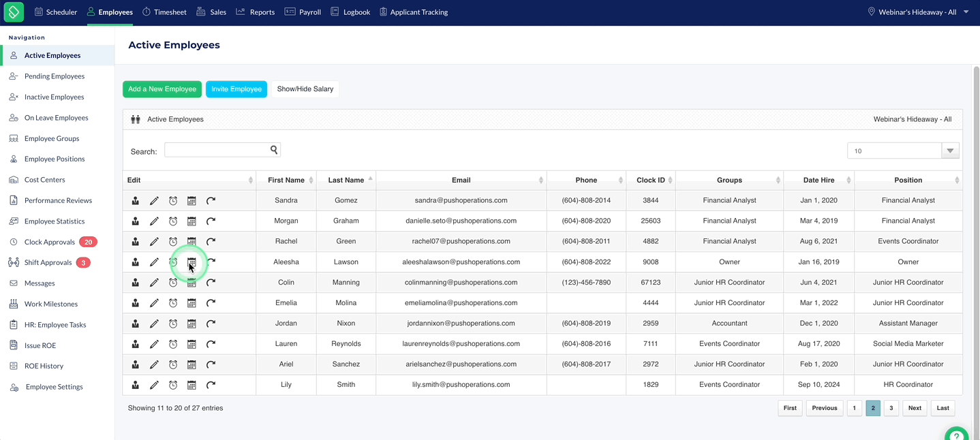Sort table by Phone column

(x=586, y=180)
